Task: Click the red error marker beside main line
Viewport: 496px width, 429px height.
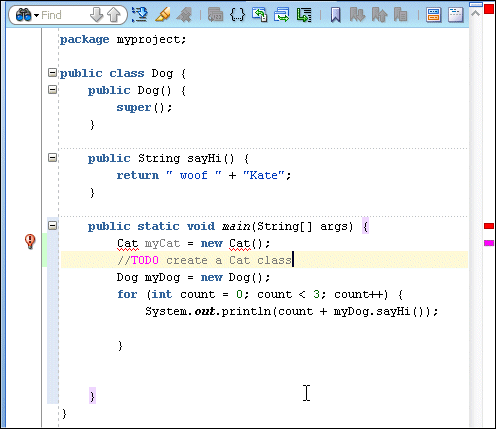Action: (489, 226)
